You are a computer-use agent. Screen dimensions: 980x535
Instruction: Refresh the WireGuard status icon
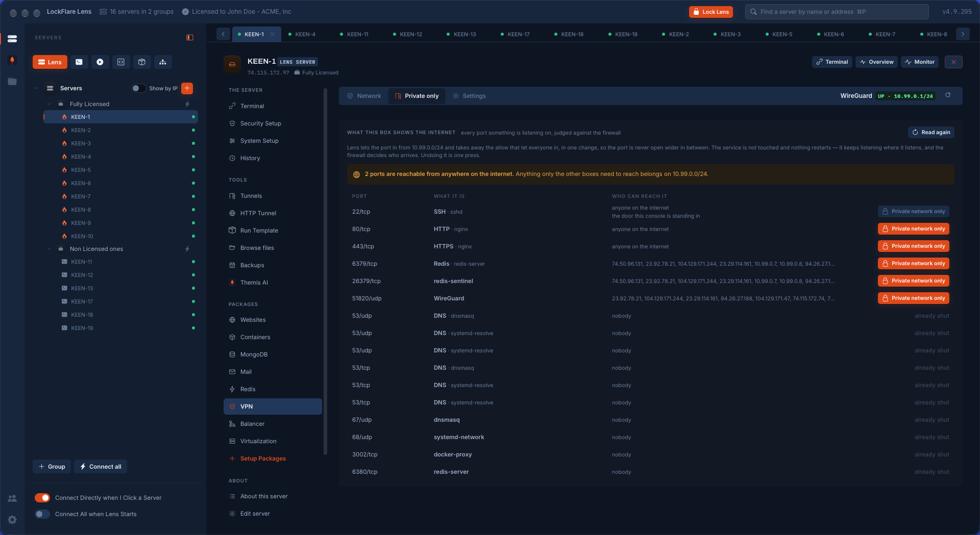(x=948, y=95)
